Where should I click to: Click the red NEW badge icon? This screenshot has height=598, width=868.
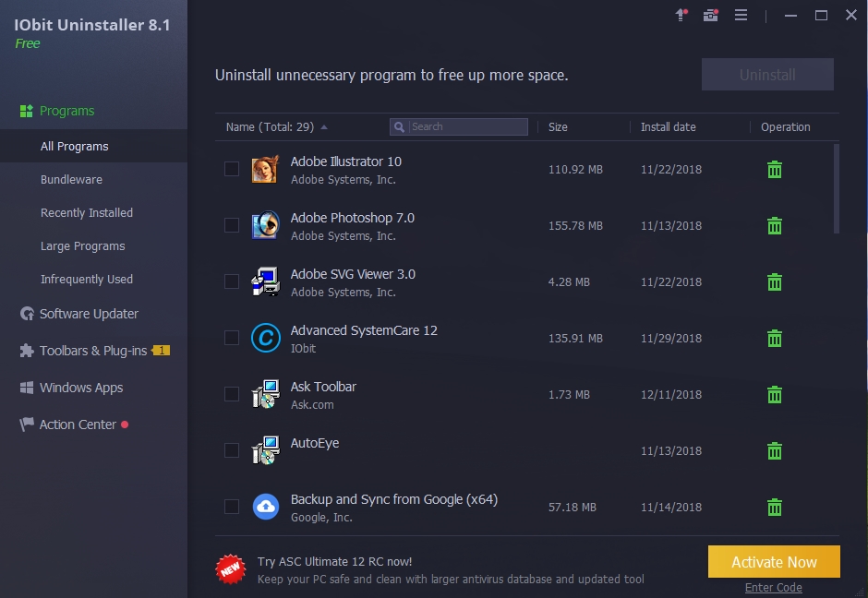pos(230,569)
